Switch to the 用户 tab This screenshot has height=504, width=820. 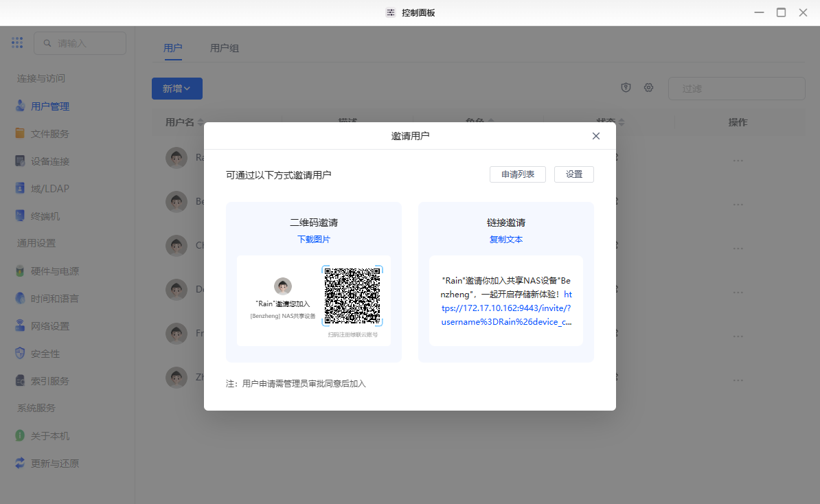[x=172, y=48]
